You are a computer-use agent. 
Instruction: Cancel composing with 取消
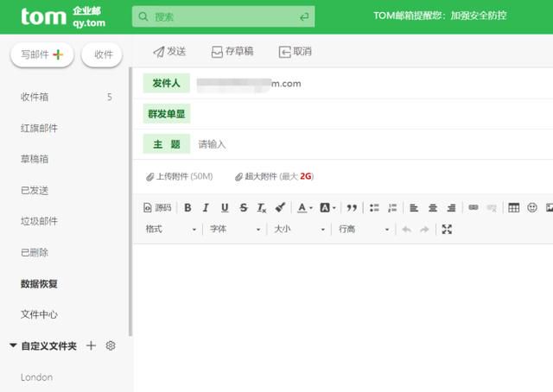pyautogui.click(x=296, y=52)
